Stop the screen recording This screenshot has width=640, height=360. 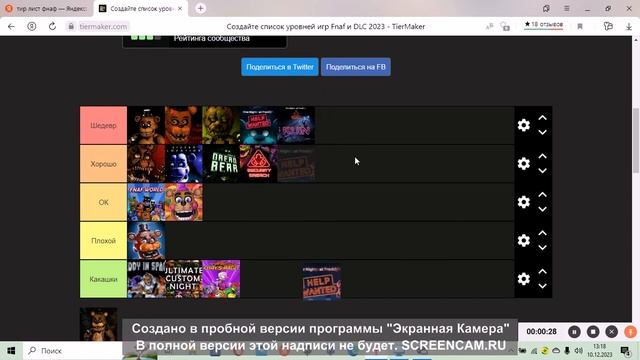pos(593,332)
